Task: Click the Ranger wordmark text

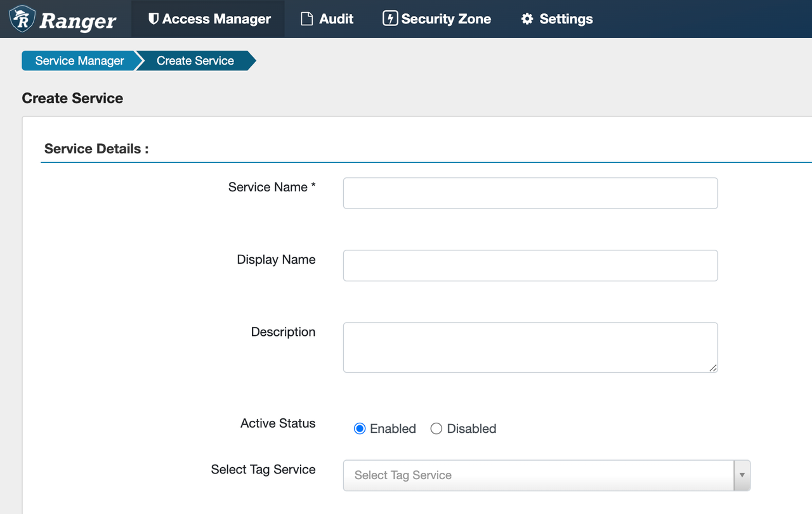Action: (x=78, y=21)
